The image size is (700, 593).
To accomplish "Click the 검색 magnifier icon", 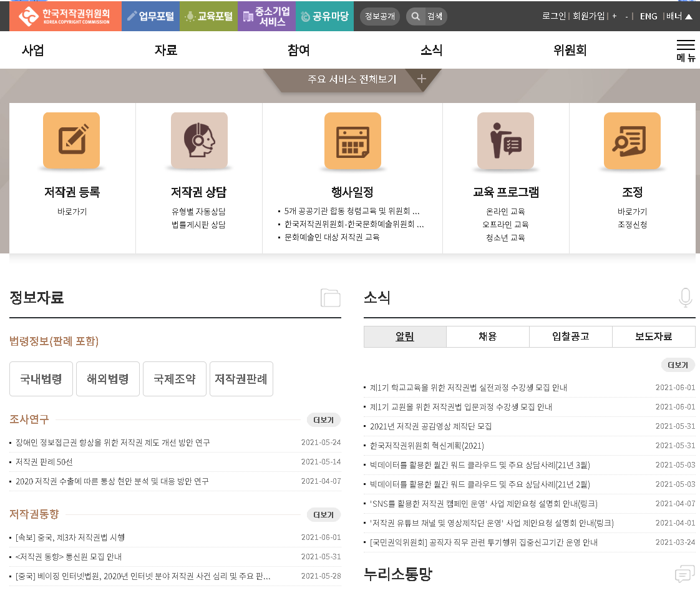I will (415, 16).
